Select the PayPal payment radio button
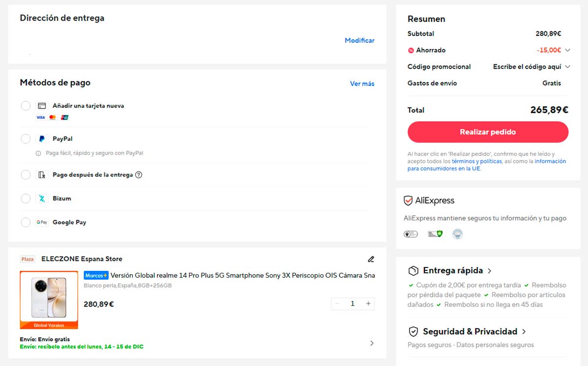 point(25,138)
